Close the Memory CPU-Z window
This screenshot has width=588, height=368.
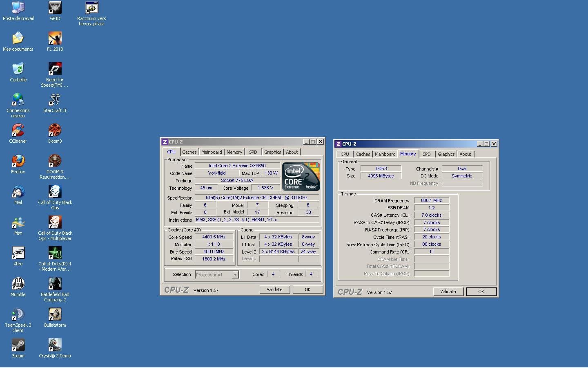[x=494, y=144]
